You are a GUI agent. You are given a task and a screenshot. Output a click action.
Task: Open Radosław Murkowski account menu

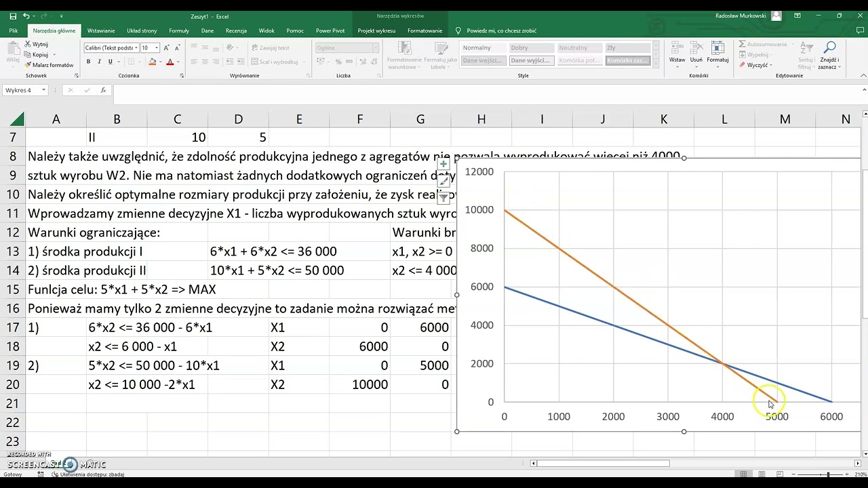coord(748,16)
